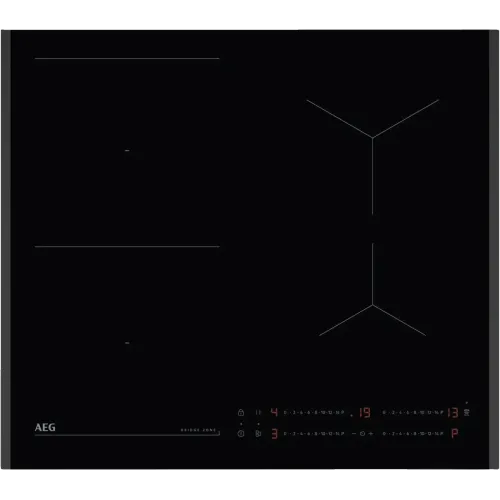Set the bottom-right heat slider to level 10
The image size is (500, 500).
click(x=422, y=434)
